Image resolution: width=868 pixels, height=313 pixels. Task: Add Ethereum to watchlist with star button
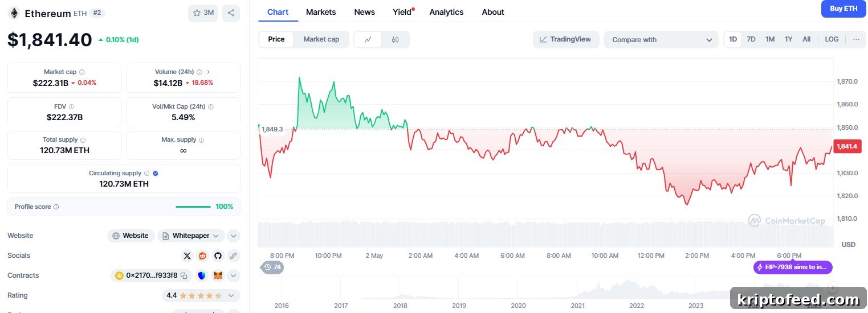click(203, 13)
